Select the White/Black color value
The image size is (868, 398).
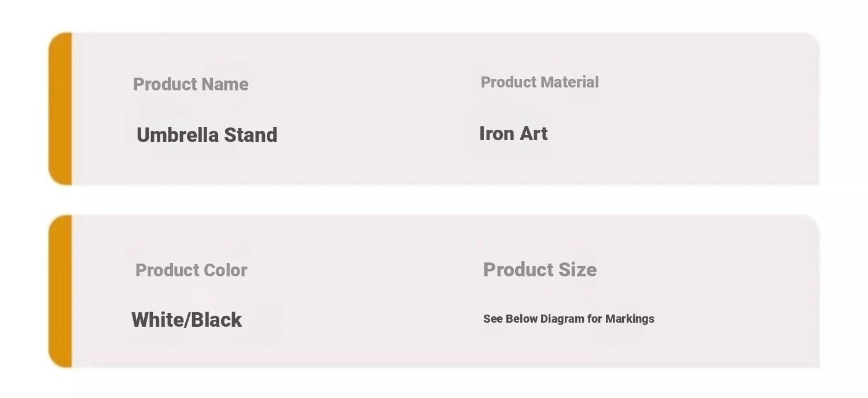pyautogui.click(x=186, y=320)
